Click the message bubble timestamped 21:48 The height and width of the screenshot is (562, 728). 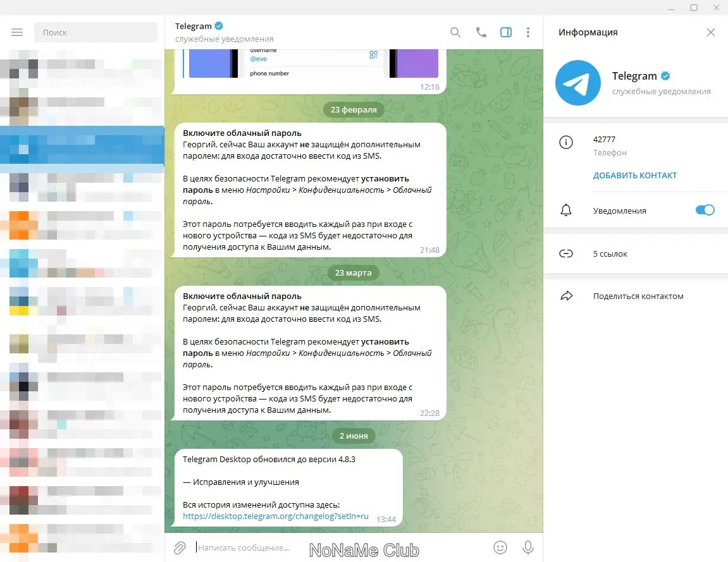pos(309,190)
